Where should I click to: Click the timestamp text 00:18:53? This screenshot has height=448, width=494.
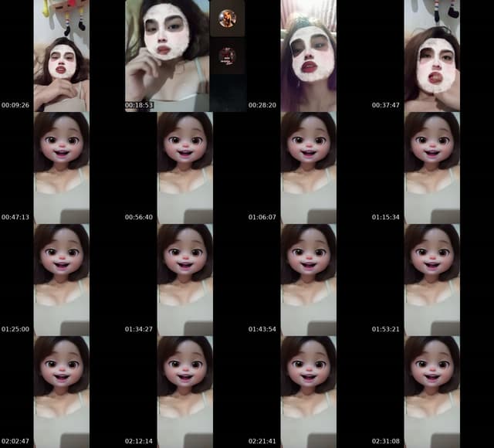[x=139, y=105]
